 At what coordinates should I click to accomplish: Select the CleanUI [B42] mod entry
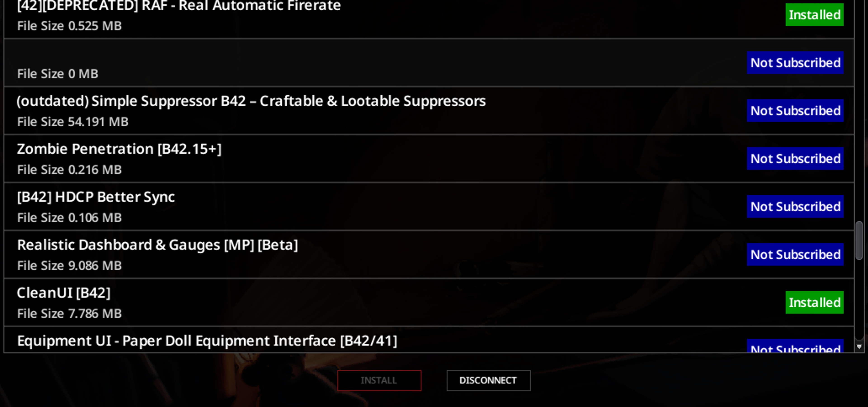tap(429, 302)
